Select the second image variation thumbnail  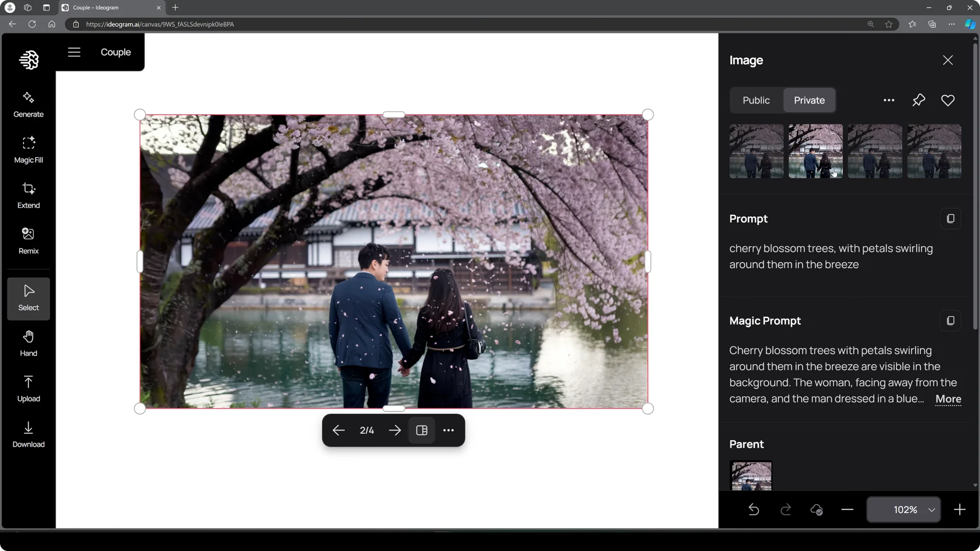pos(815,151)
